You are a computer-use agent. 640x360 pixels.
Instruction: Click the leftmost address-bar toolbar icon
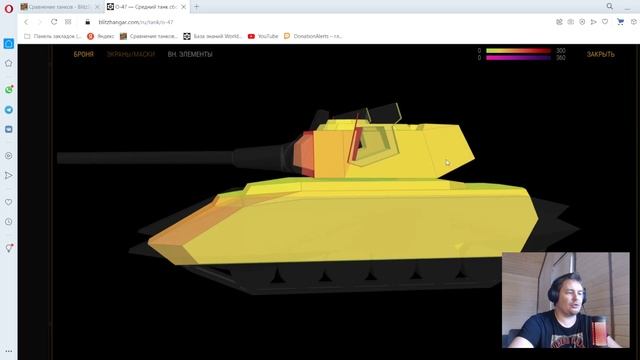pos(559,22)
